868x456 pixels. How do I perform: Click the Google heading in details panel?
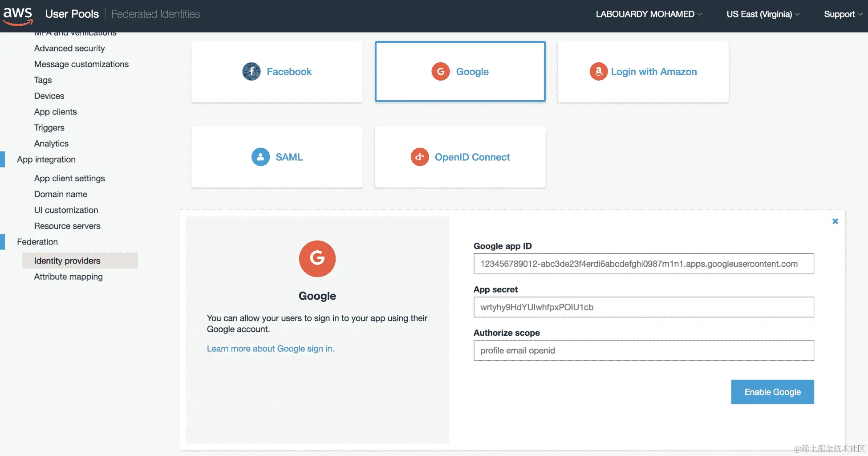click(x=317, y=296)
